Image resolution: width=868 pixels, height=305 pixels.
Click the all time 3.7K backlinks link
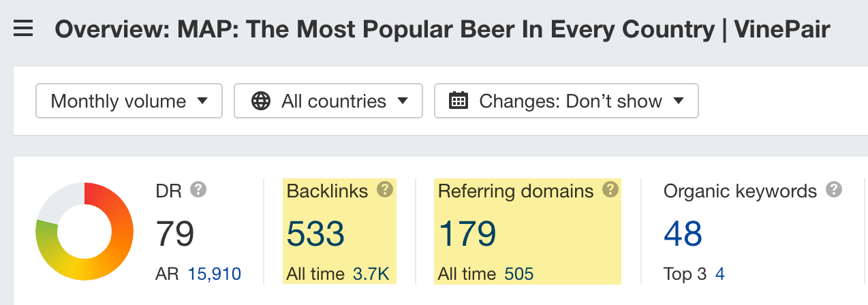(x=371, y=274)
